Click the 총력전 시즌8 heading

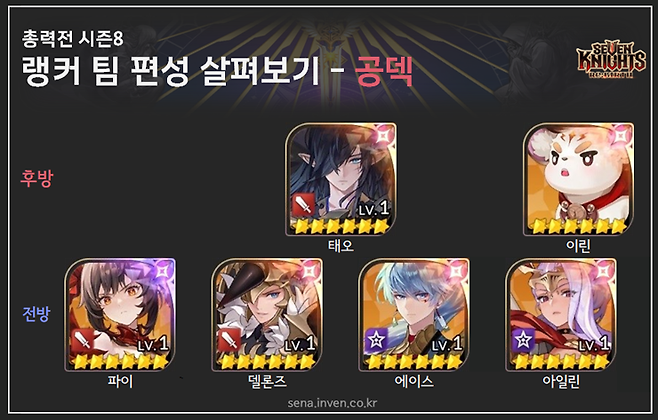pyautogui.click(x=73, y=39)
